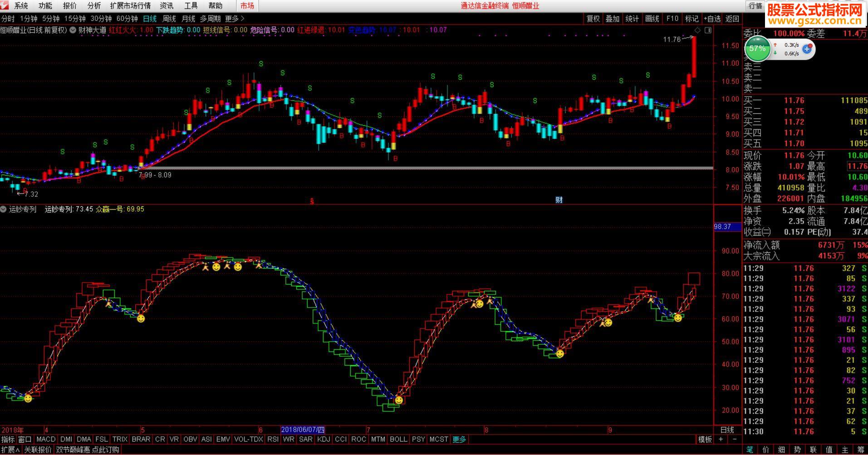Expand 更多 indicators at bottom bar
Screen dimensions: 868x455
coord(459,439)
